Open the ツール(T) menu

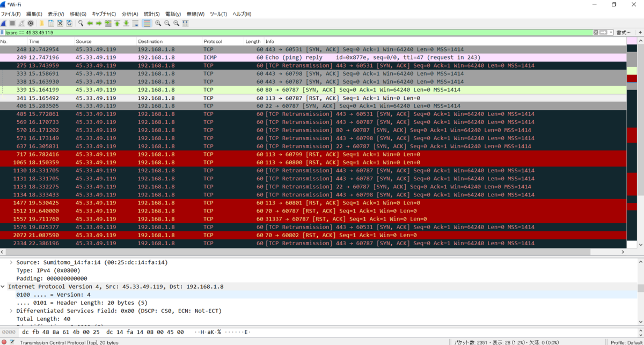pos(218,14)
